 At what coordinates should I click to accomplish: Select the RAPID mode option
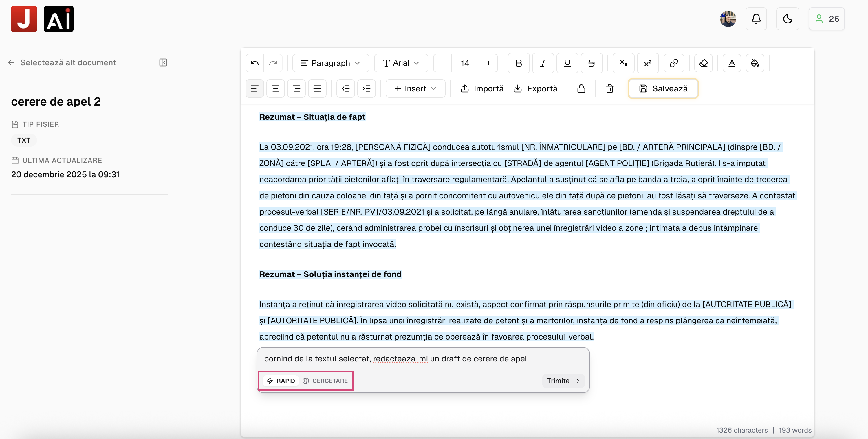click(281, 381)
